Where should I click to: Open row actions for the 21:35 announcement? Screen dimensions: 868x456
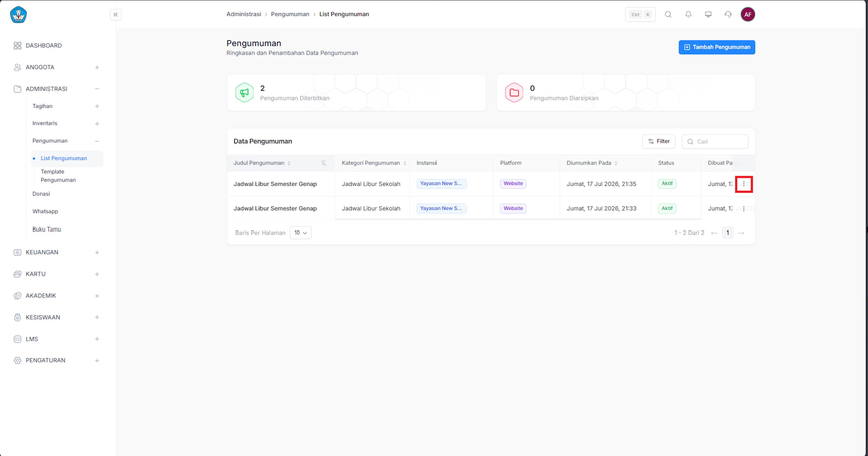744,184
